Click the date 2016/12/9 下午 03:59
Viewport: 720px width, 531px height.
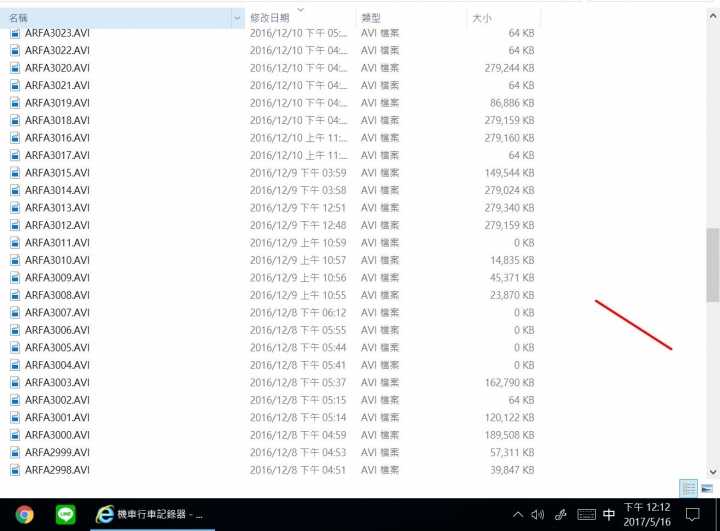point(298,173)
